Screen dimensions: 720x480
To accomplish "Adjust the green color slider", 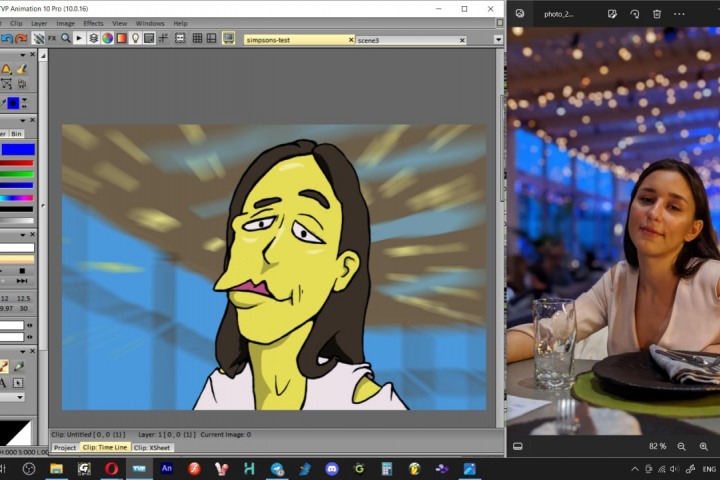I will pos(17,175).
